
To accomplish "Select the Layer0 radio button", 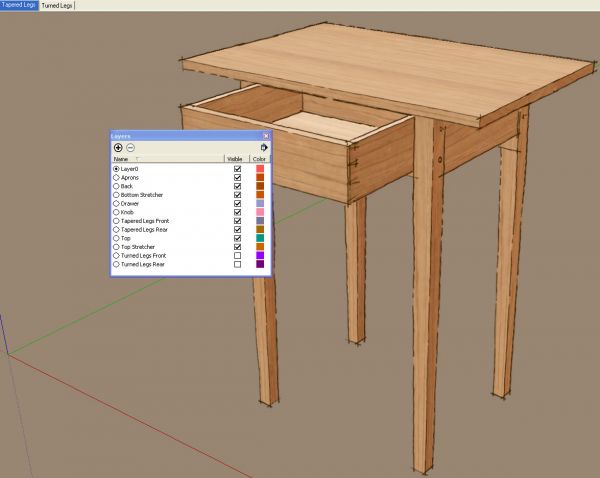I will [x=116, y=169].
